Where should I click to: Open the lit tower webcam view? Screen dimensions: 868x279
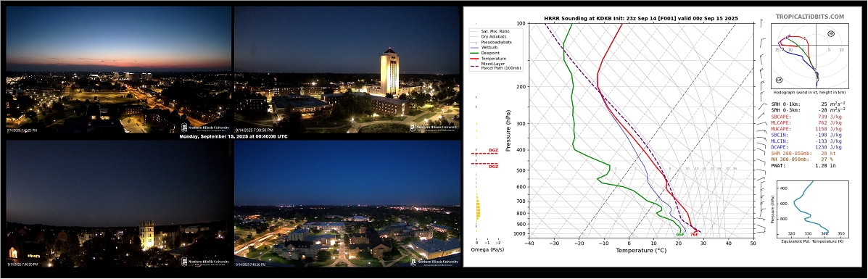click(x=347, y=70)
